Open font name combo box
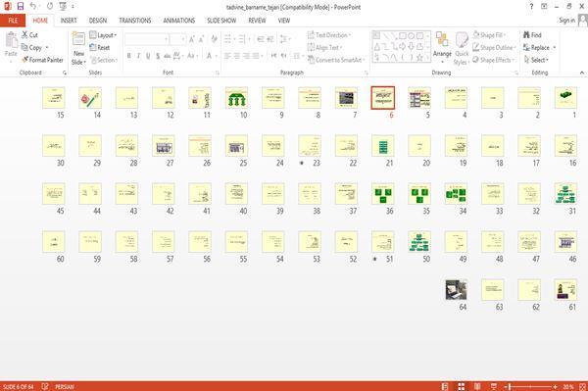The image size is (588, 391). coord(147,39)
